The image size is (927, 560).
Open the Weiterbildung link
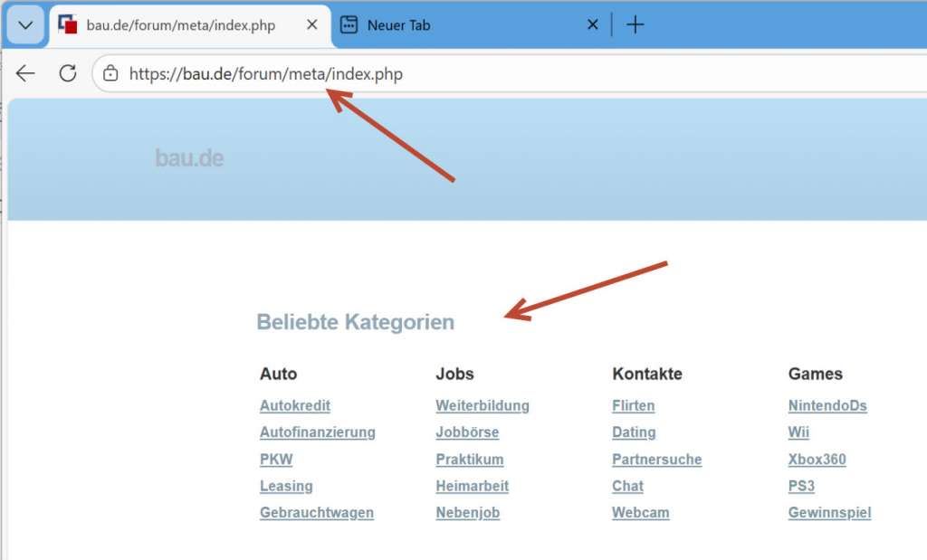(482, 405)
